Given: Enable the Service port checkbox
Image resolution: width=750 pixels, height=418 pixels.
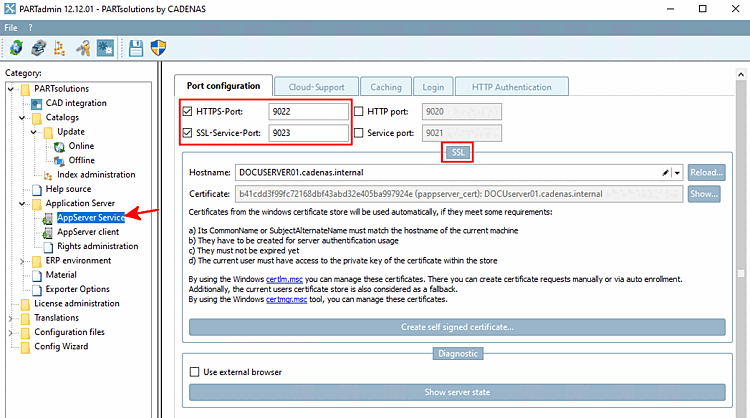Looking at the screenshot, I should (x=359, y=132).
